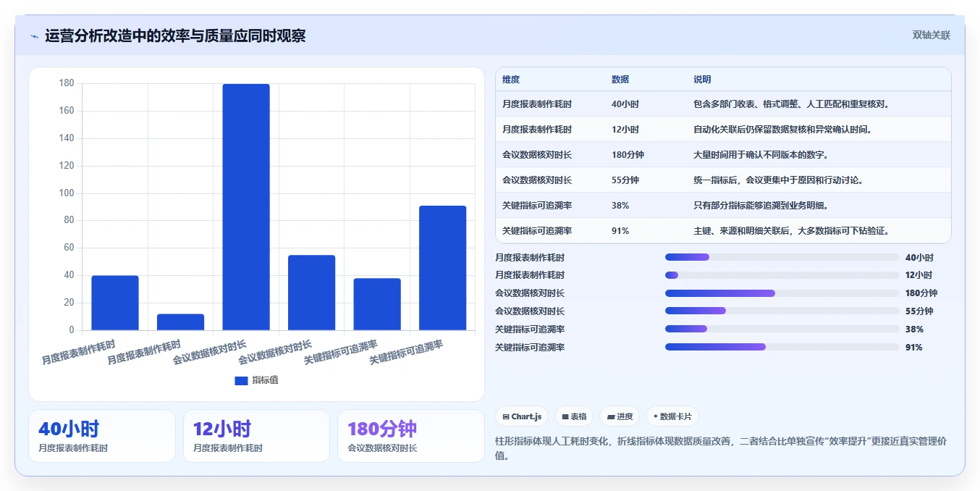980x491 pixels.
Task: Click the chart bar valued 55
Action: click(x=311, y=293)
